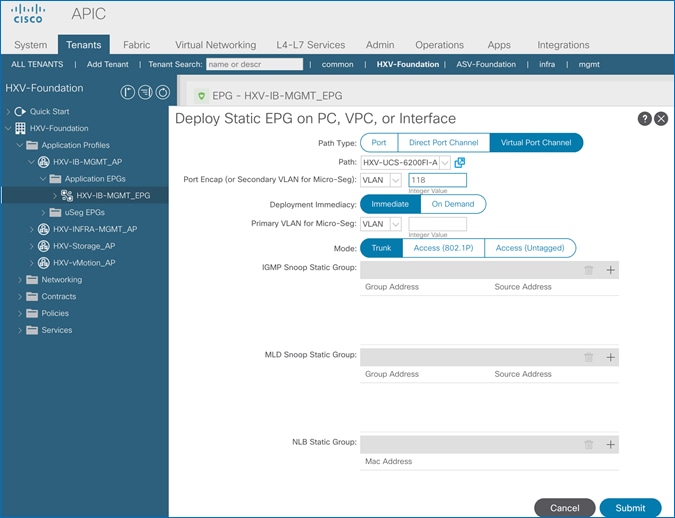This screenshot has height=518, width=675.
Task: Open the ASV-Foundation tenant link
Action: [x=486, y=64]
